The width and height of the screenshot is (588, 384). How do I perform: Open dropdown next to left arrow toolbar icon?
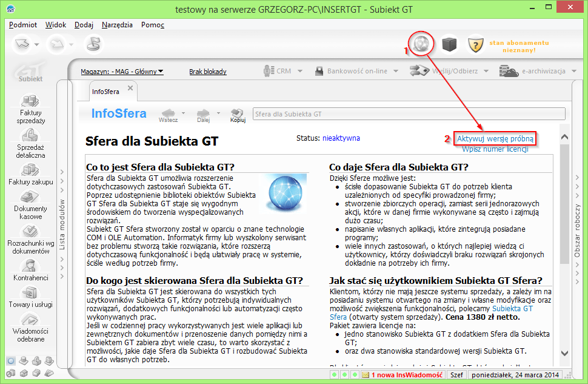(36, 45)
